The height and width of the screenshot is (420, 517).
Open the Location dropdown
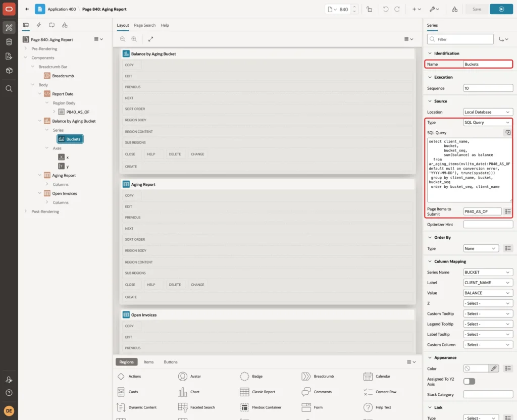(x=488, y=112)
